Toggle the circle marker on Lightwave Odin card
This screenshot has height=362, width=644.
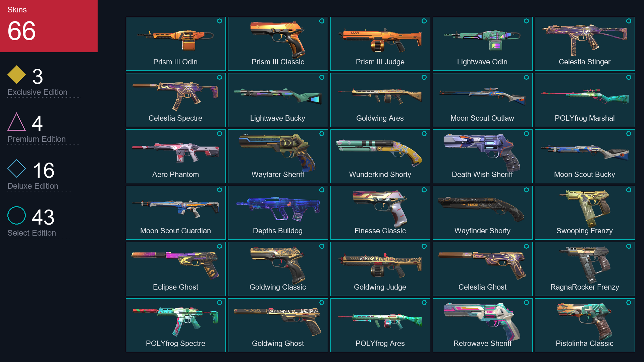526,21
